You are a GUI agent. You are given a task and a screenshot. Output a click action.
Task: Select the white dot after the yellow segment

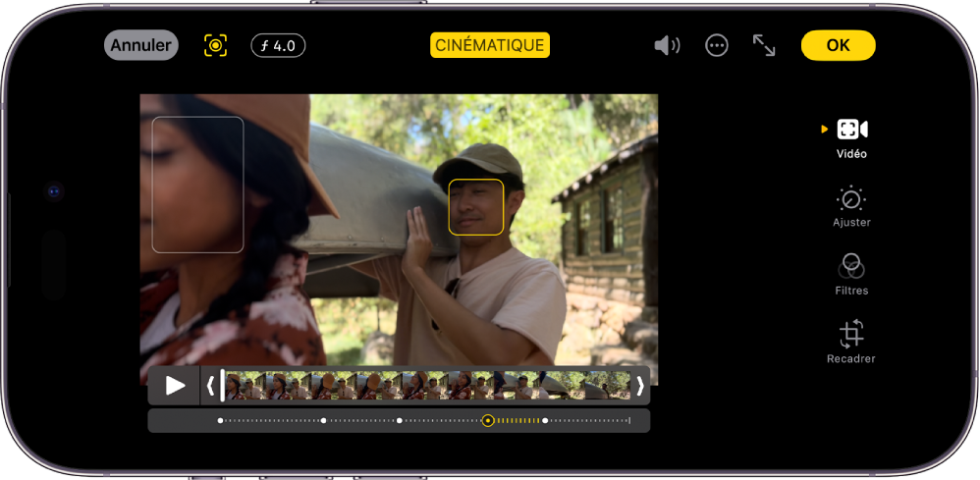coord(545,421)
